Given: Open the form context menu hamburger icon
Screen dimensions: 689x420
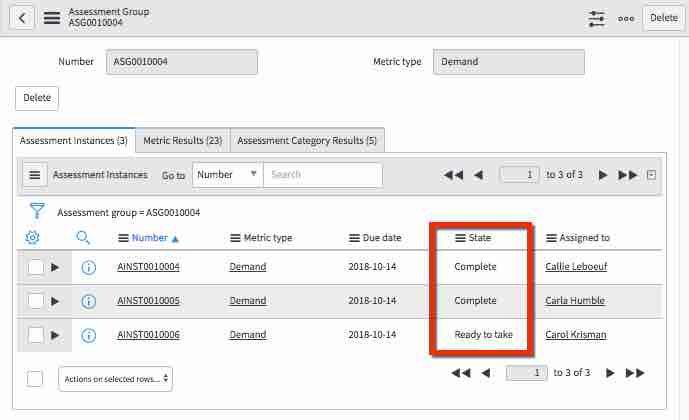Looking at the screenshot, I should [x=52, y=17].
